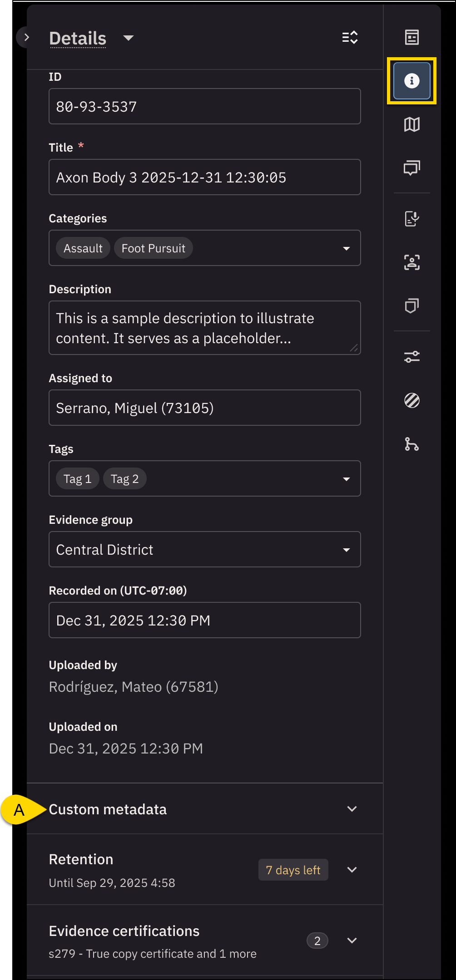Toggle expand/collapse all sections icon
This screenshot has width=456, height=980.
coord(350,37)
